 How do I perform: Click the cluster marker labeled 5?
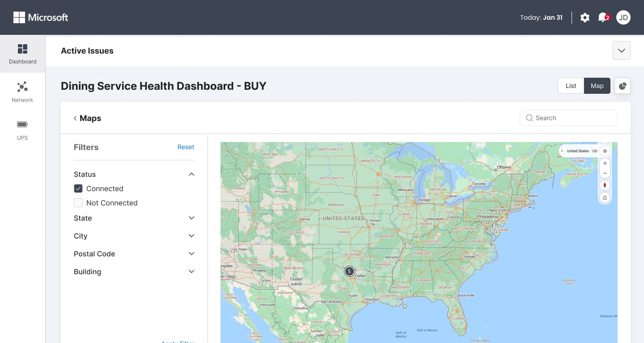coord(349,271)
